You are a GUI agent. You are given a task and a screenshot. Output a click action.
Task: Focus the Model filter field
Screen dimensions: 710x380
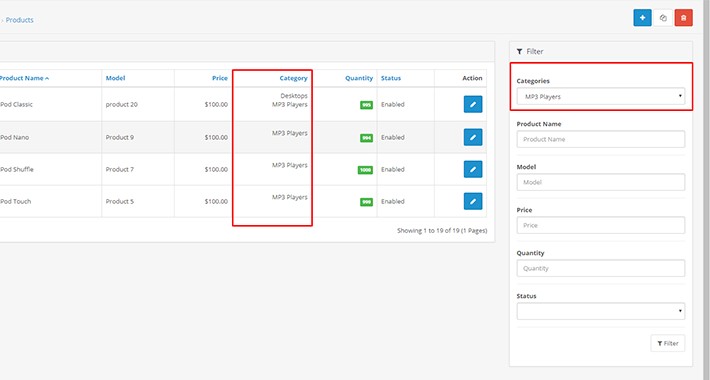[x=600, y=182]
